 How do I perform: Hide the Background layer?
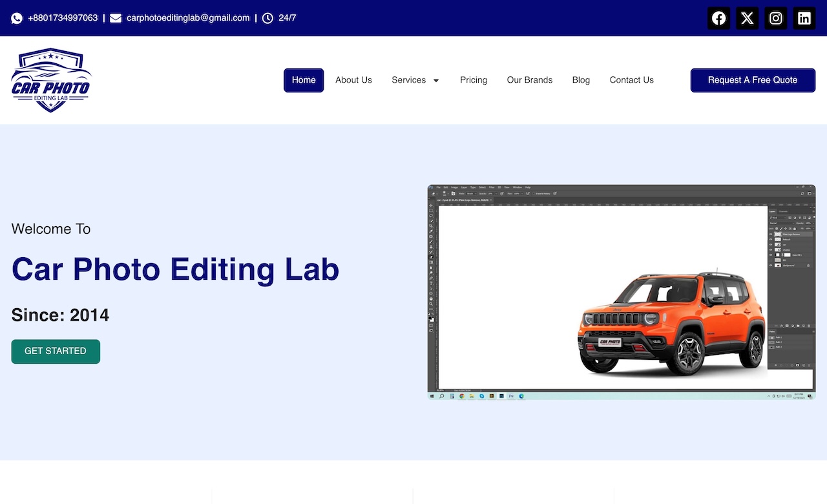click(771, 266)
